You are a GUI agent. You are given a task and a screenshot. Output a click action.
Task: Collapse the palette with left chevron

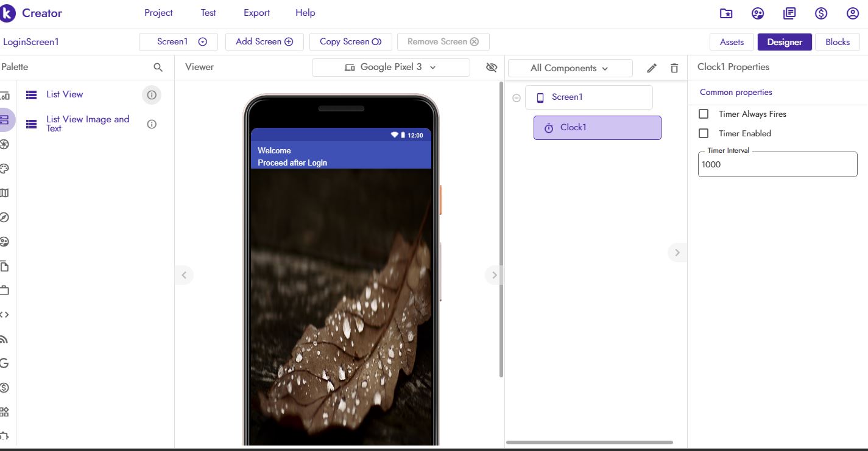185,275
